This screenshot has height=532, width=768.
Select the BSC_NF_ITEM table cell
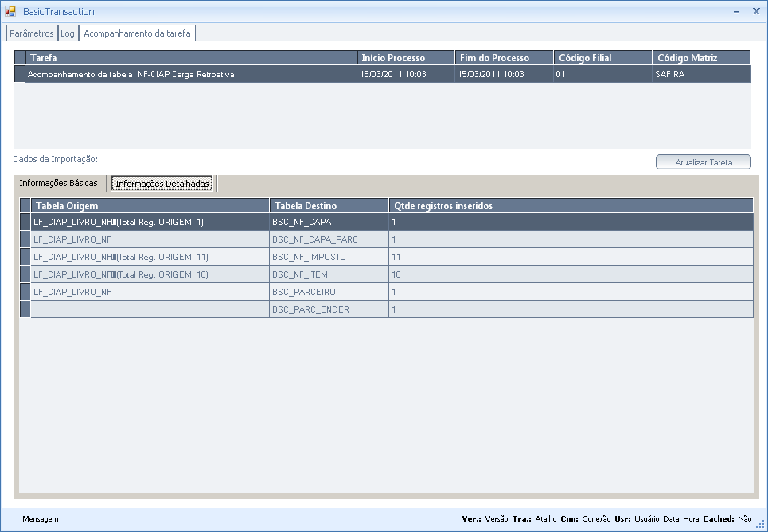click(328, 274)
